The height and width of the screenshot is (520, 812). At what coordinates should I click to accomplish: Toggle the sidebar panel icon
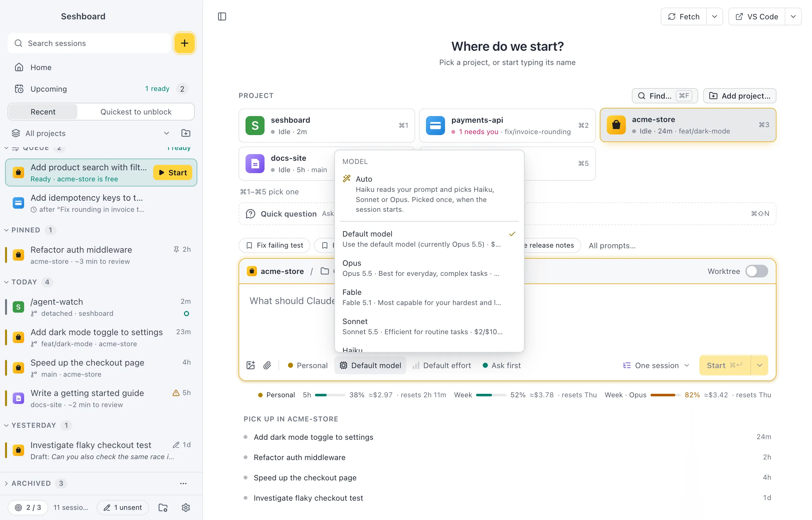[222, 16]
